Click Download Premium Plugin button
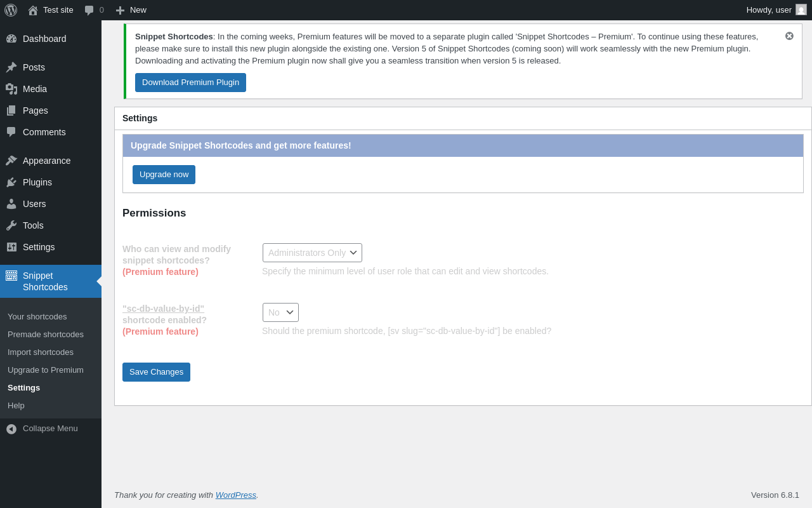Viewport: 812px width, 508px height. tap(190, 83)
